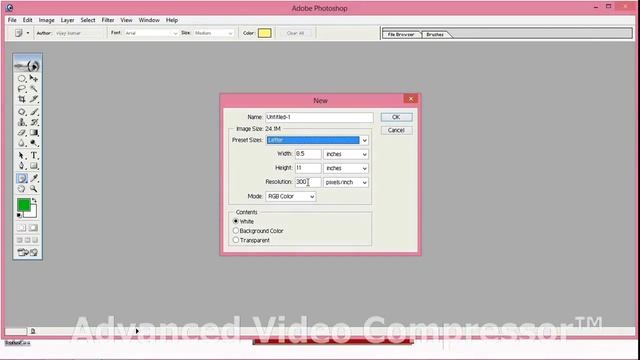Click the green foreground color swatch

[x=24, y=205]
